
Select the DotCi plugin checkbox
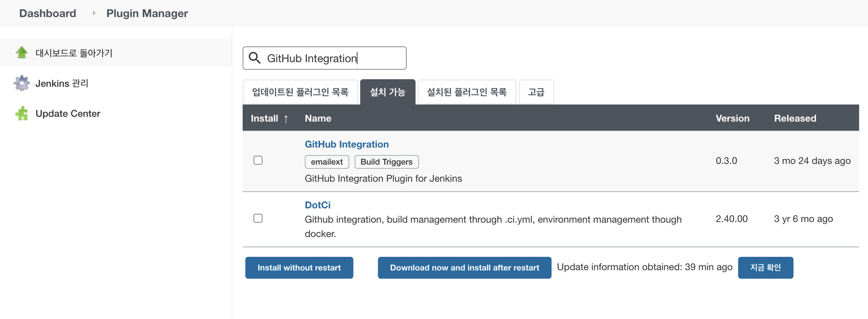click(x=258, y=218)
